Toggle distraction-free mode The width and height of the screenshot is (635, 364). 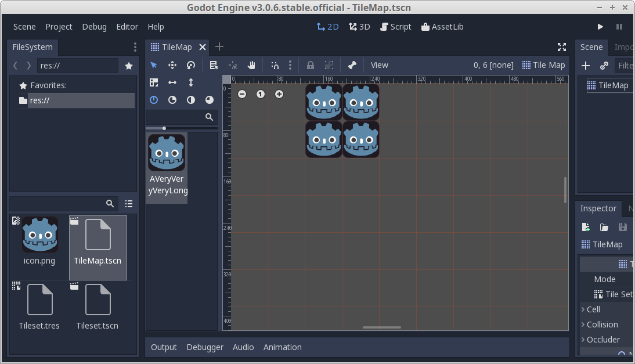[x=561, y=47]
